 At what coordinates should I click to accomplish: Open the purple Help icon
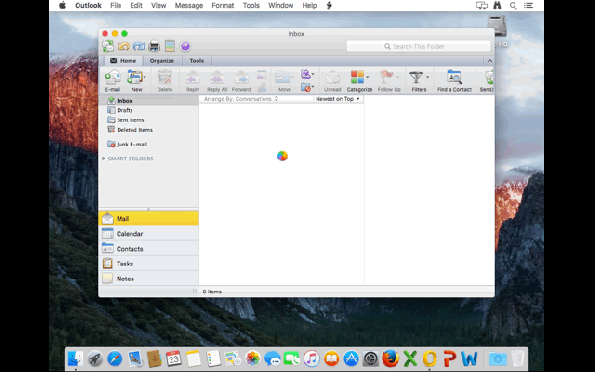pyautogui.click(x=185, y=46)
